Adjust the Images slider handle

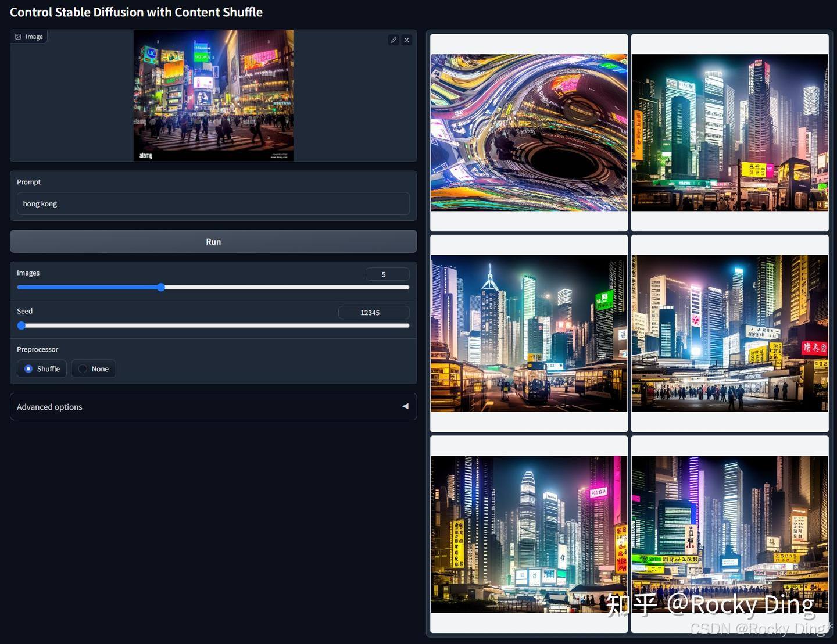coord(161,287)
